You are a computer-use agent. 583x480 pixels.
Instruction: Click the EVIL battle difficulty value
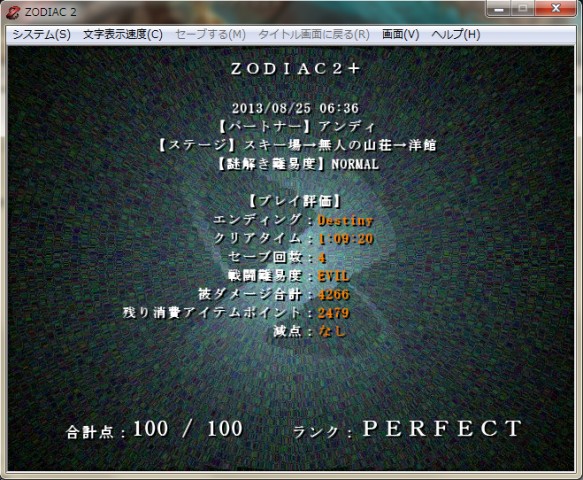point(334,276)
